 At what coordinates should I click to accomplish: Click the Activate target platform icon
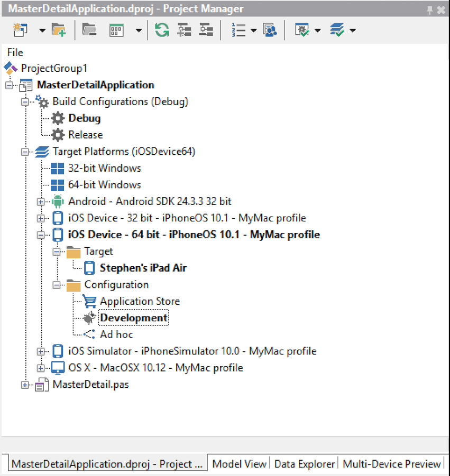pos(337,30)
